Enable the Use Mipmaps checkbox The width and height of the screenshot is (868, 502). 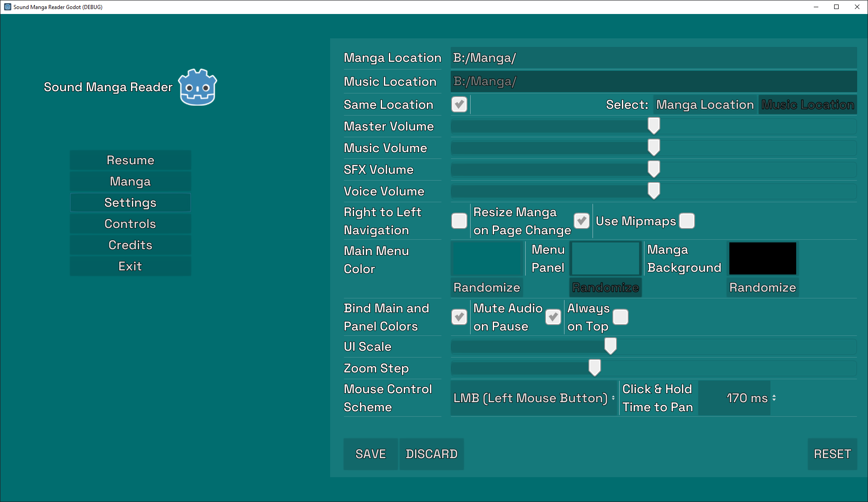pos(687,221)
